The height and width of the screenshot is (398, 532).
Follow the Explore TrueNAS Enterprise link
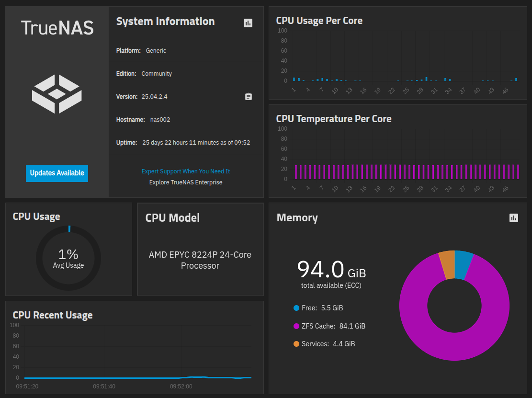pos(186,182)
